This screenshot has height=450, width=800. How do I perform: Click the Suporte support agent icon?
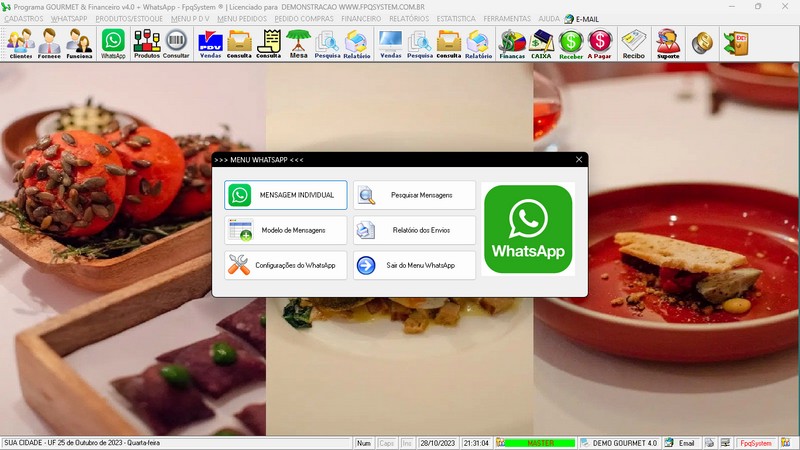(668, 44)
